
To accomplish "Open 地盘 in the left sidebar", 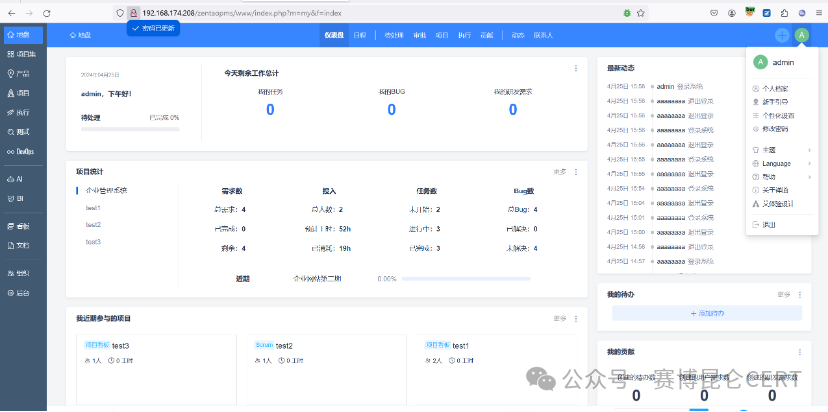I will [23, 35].
